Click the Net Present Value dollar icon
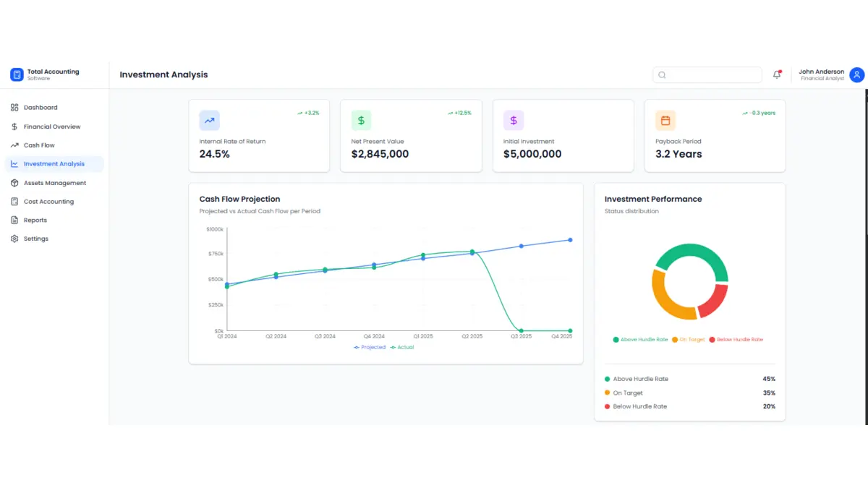The image size is (868, 488). pyautogui.click(x=361, y=121)
